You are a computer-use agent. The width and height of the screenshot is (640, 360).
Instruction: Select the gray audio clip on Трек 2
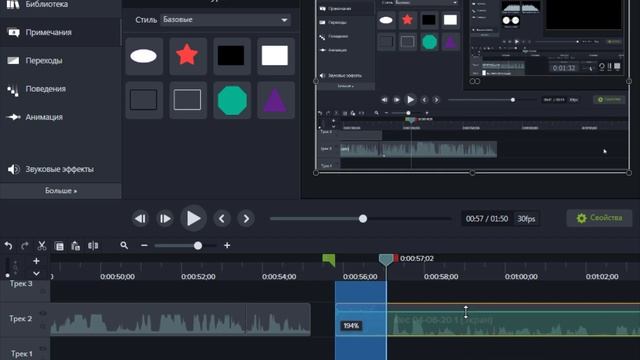click(x=180, y=319)
